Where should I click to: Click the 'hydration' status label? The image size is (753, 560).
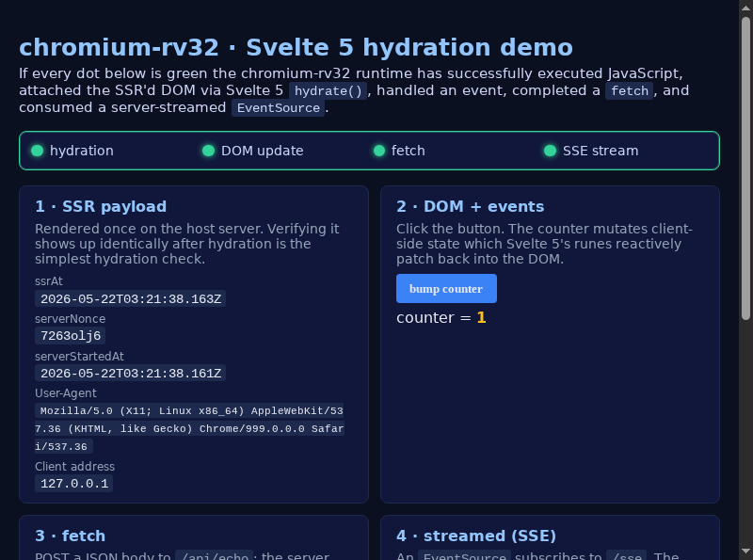(82, 151)
